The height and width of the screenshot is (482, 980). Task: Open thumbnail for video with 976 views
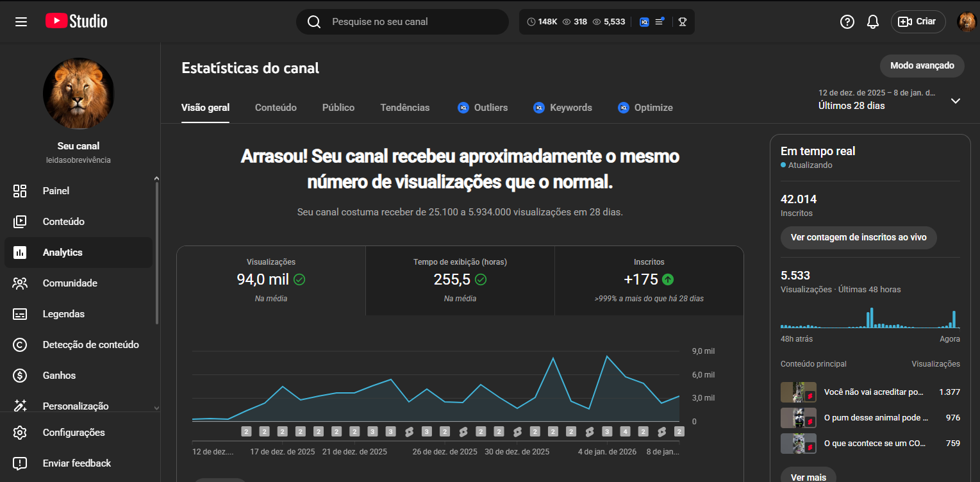(x=799, y=418)
